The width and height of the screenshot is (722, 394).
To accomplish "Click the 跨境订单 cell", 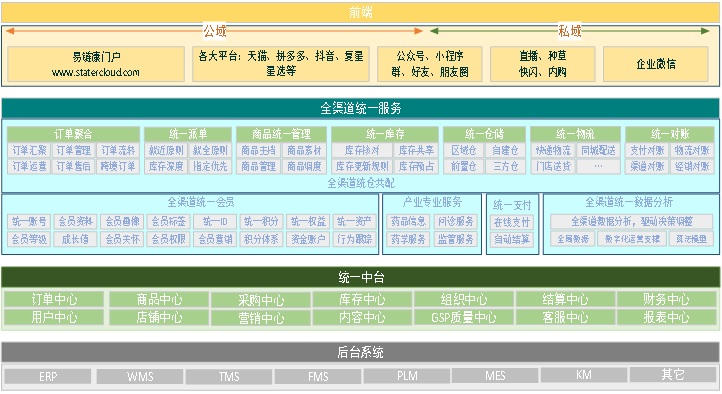I will point(118,166).
